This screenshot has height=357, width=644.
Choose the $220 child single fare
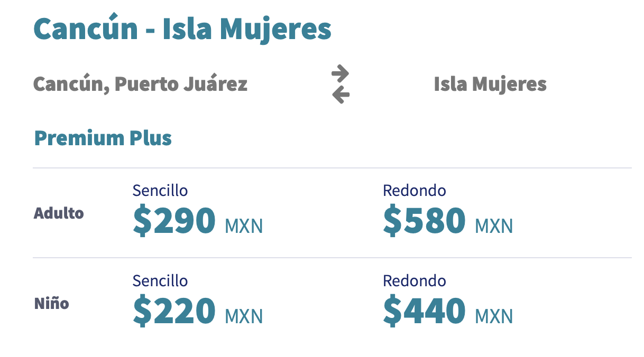pyautogui.click(x=174, y=311)
